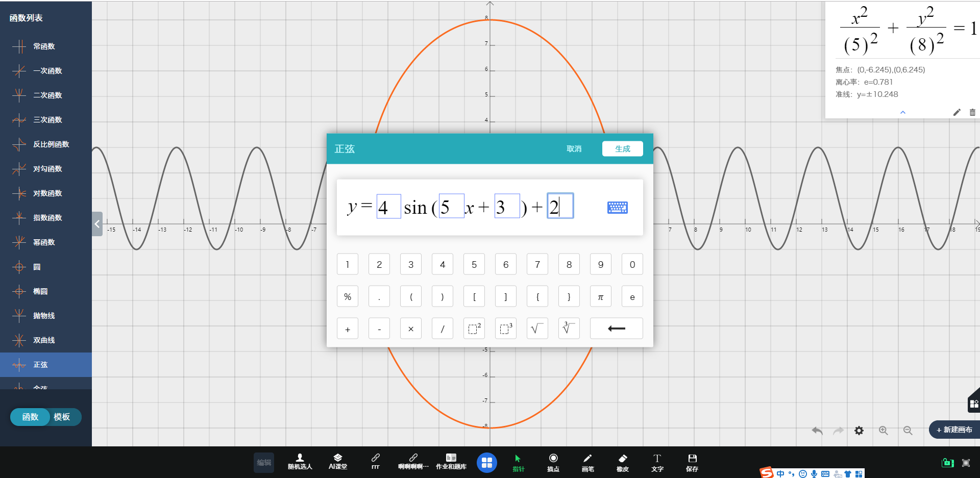Collapse the ellipse info card chevron
980x478 pixels.
tap(903, 112)
